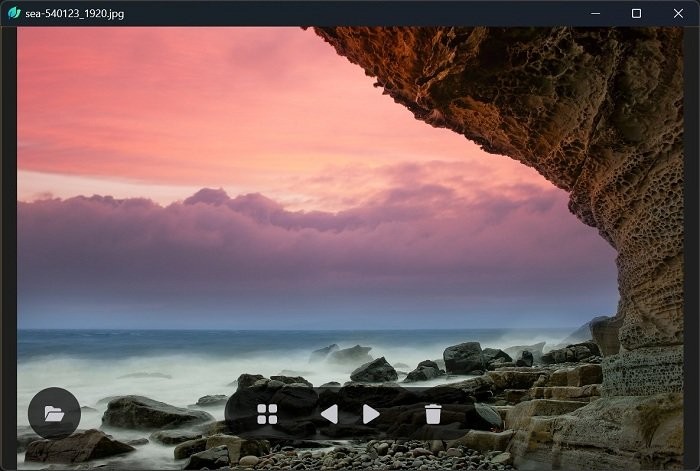Open a file with the folder icon

[x=54, y=413]
